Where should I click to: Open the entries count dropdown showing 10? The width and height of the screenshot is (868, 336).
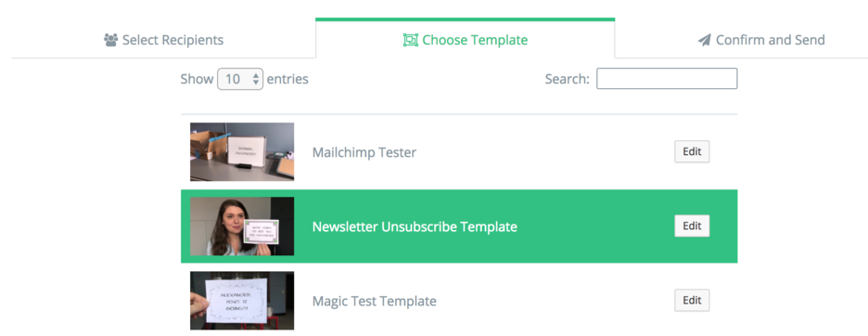pos(240,79)
